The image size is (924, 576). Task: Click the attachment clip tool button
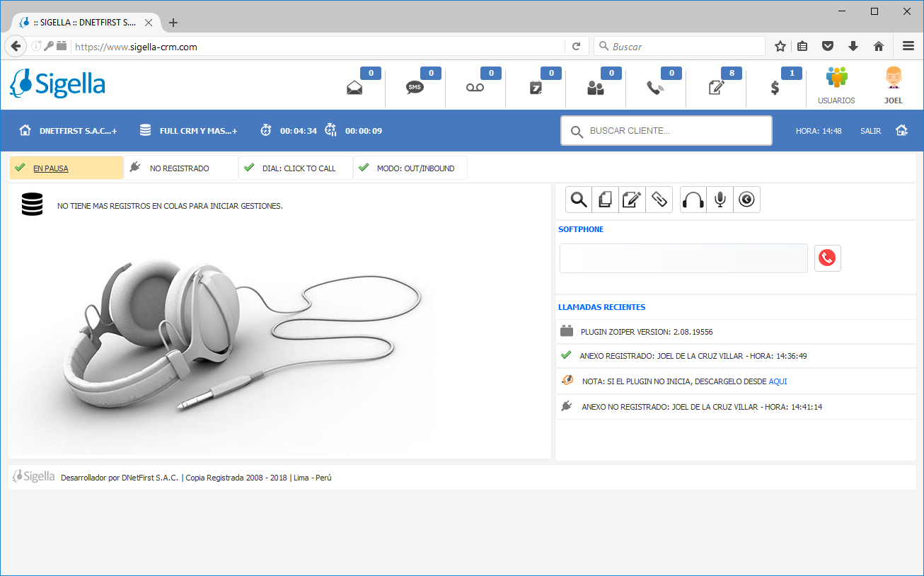[x=659, y=200]
